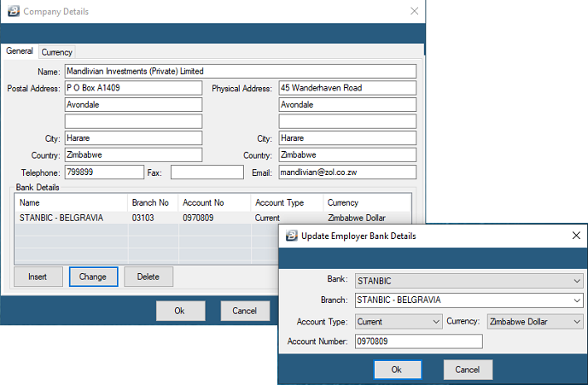The width and height of the screenshot is (588, 385).
Task: Click the empty third Postal Address line
Action: (x=133, y=121)
